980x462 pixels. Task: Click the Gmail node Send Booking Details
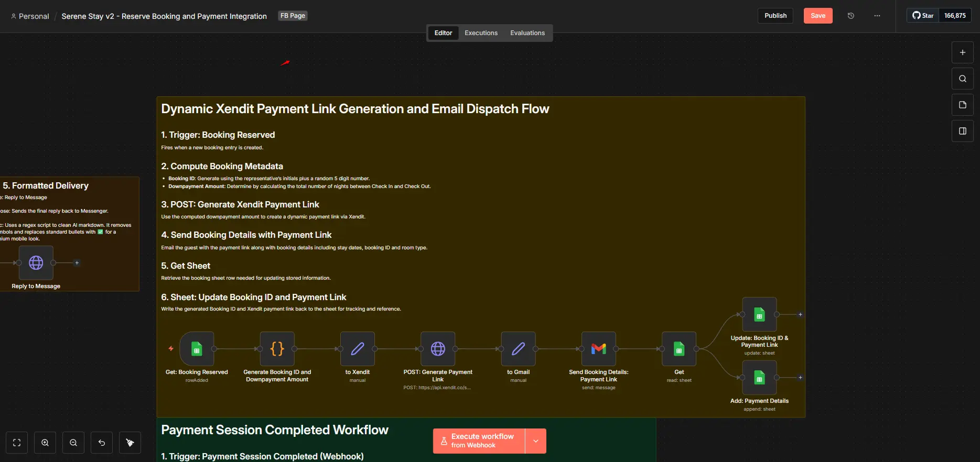coord(598,349)
